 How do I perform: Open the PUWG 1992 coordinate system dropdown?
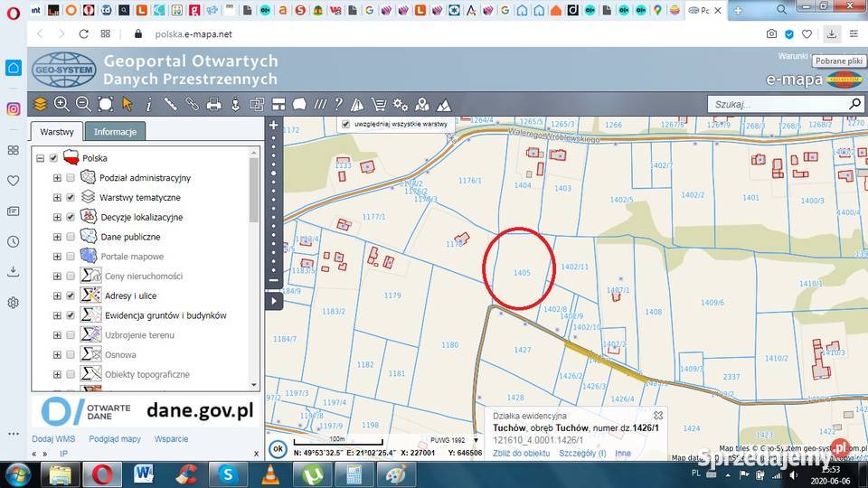click(455, 440)
